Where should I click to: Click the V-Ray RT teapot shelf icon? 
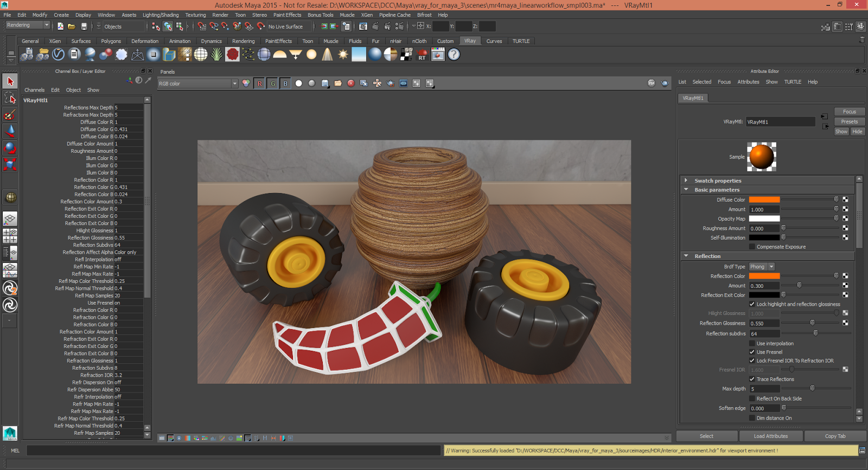(422, 54)
